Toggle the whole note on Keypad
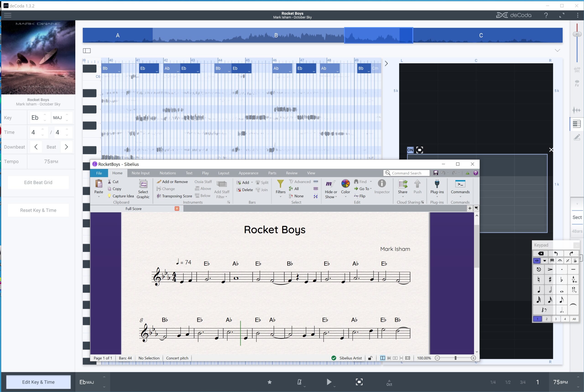 pos(561,290)
